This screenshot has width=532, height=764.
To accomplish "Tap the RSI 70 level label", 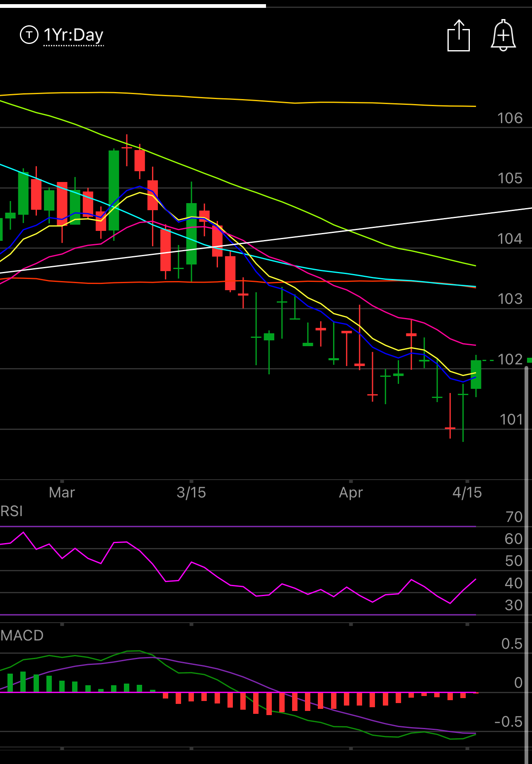I will click(514, 517).
